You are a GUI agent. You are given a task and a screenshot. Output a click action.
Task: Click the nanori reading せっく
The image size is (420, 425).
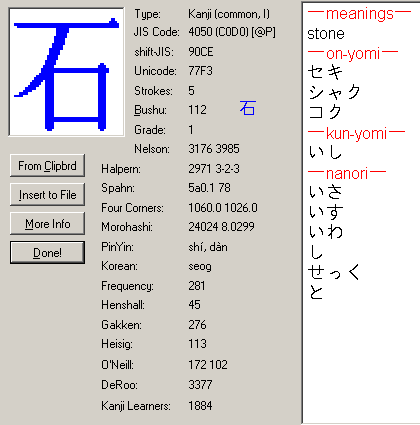[x=334, y=272]
